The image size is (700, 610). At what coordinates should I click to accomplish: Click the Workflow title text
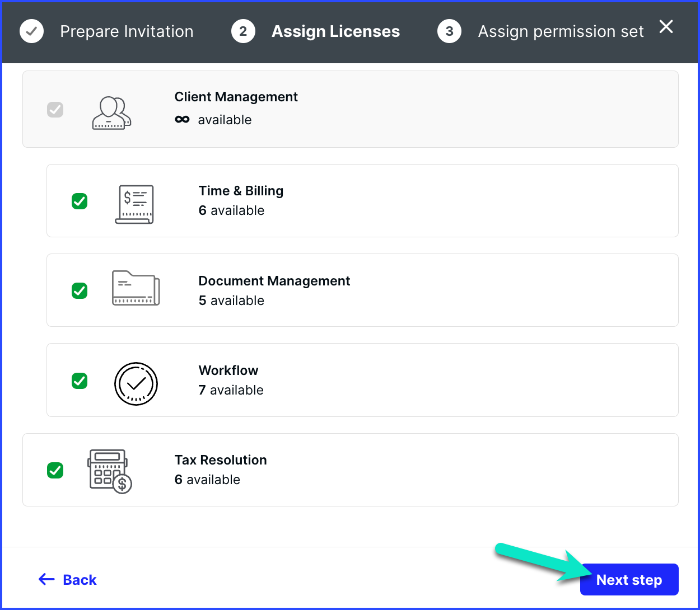[228, 370]
